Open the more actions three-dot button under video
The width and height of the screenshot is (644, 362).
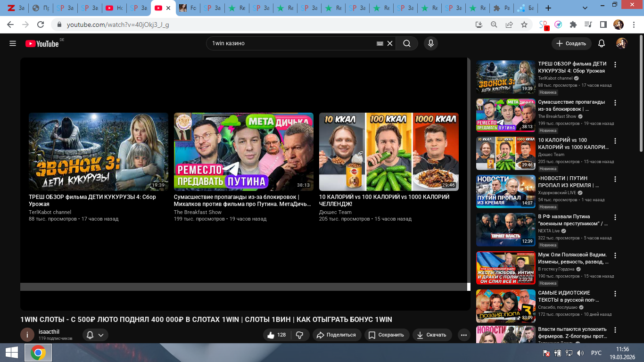(x=464, y=335)
